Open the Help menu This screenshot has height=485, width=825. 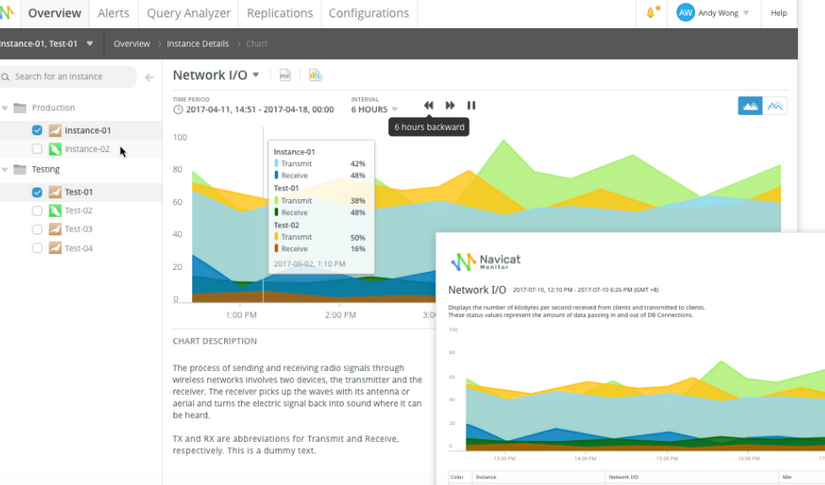pyautogui.click(x=779, y=13)
